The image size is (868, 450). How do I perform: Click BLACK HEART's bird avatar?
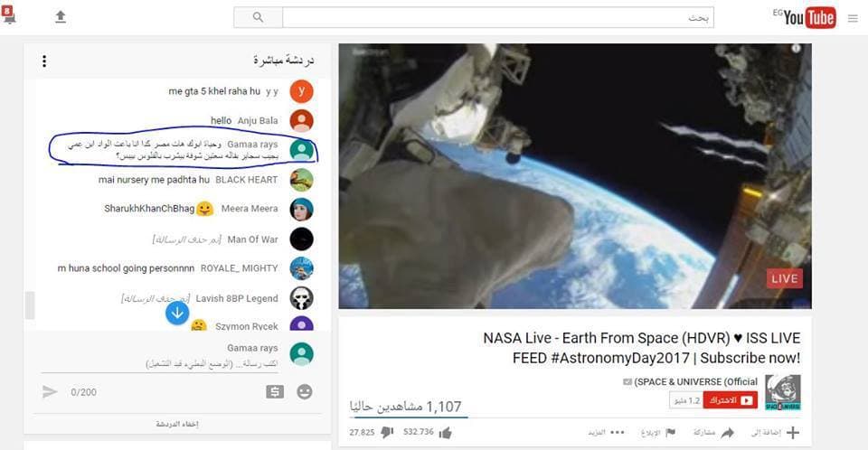tap(302, 180)
